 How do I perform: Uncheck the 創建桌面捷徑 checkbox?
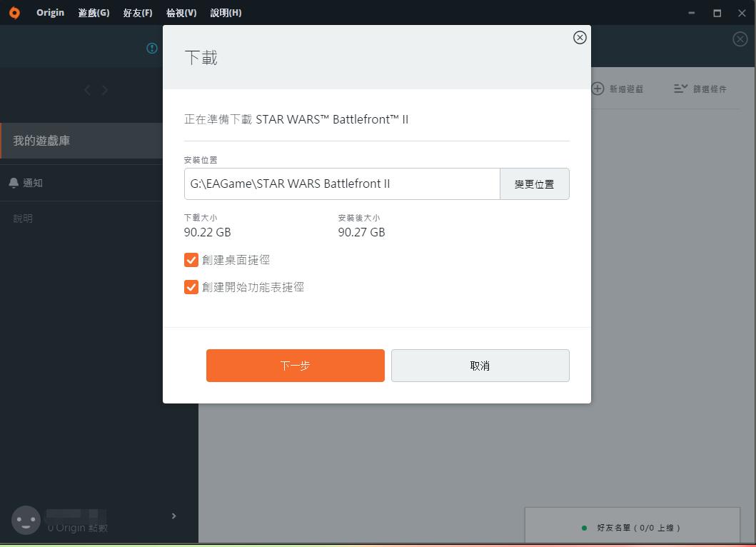coord(191,260)
